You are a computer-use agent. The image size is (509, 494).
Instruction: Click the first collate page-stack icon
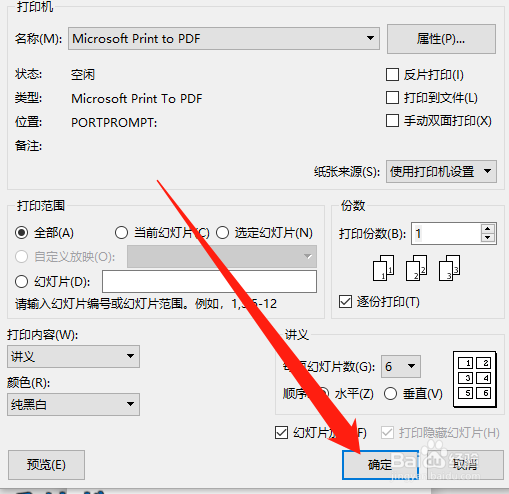click(383, 268)
